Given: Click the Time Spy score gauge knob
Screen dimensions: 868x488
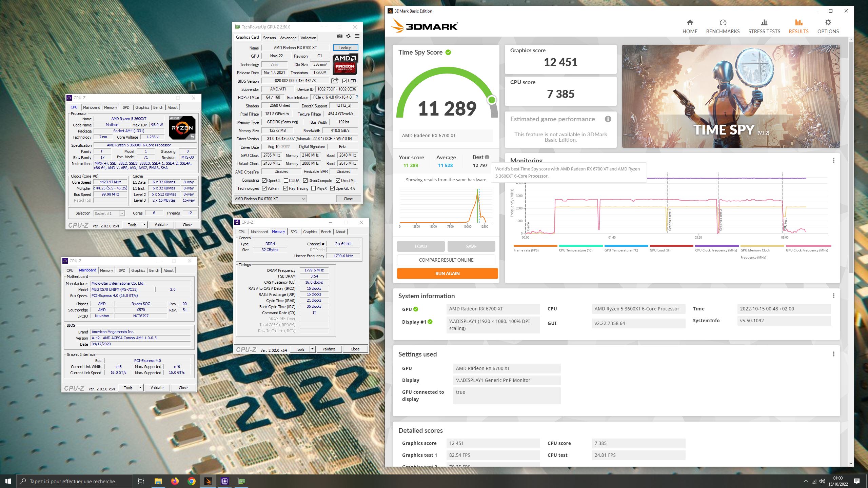Looking at the screenshot, I should tap(492, 100).
